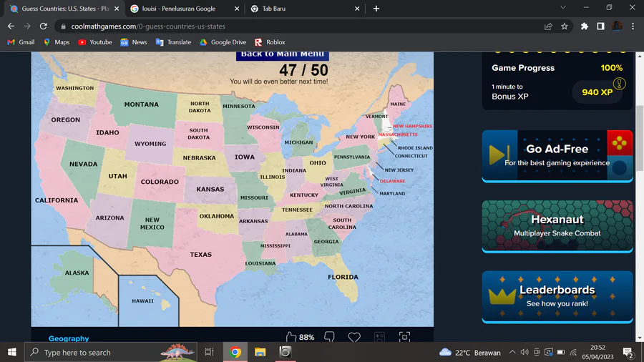This screenshot has width=644, height=362.
Task: Click the red Massachusetts label
Action: pos(398,134)
